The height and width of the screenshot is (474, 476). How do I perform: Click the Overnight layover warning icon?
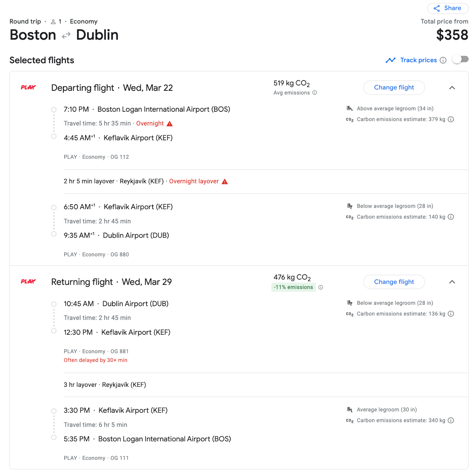225,181
